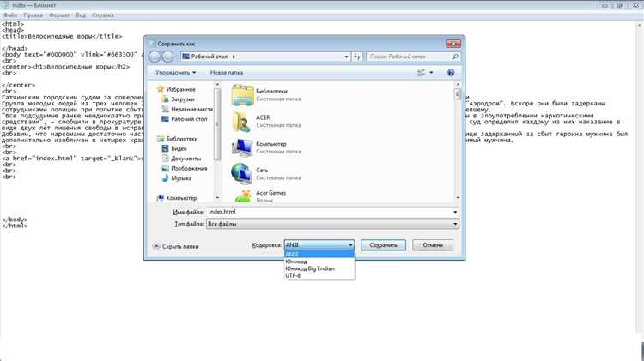Click the Библиотеки item name in file list
Screen dimensions: 644x361
coord(271,92)
